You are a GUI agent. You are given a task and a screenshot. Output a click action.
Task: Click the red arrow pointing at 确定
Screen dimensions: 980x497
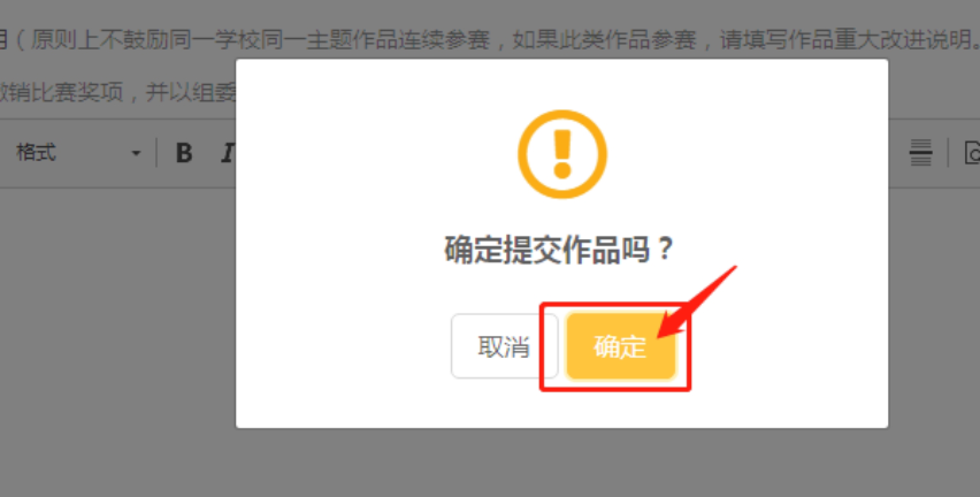click(697, 303)
